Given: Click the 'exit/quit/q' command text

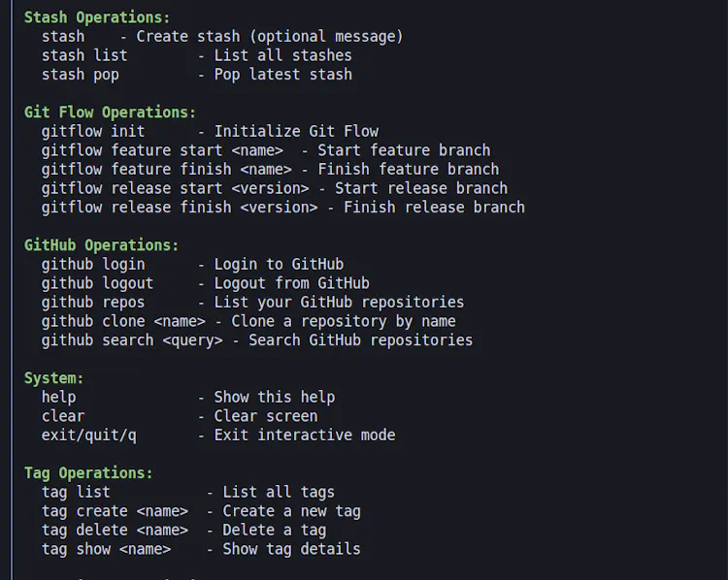Looking at the screenshot, I should pos(88,435).
